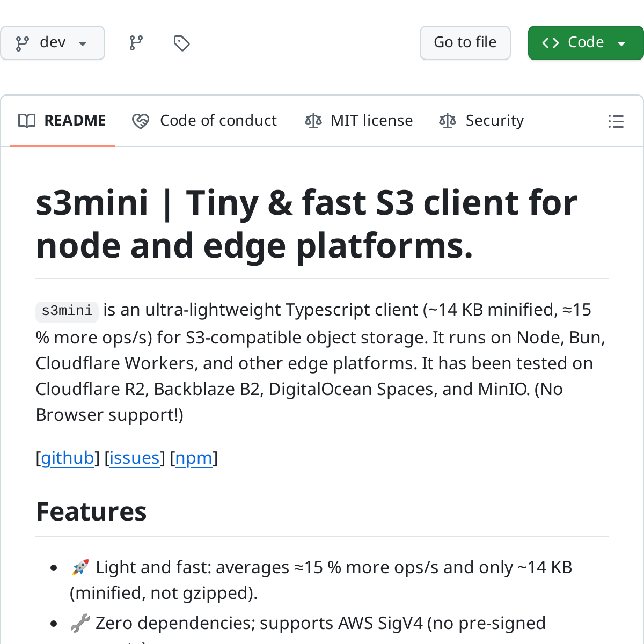Click the branch icon inside dev button
The width and height of the screenshot is (644, 644).
tap(23, 43)
